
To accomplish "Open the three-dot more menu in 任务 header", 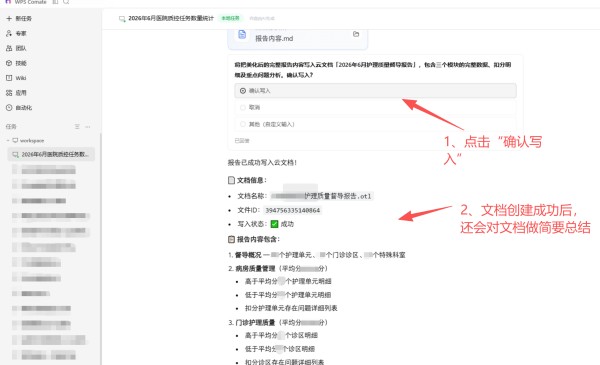I will 88,127.
